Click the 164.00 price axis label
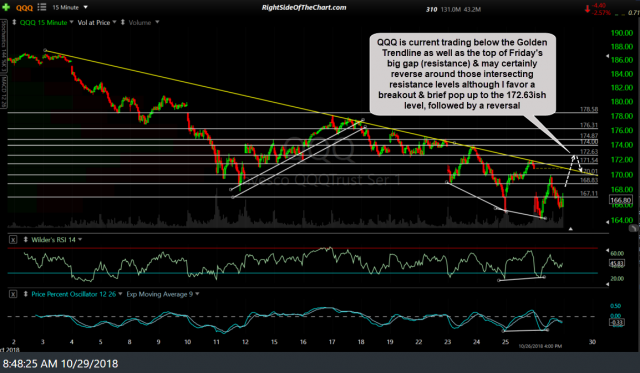Image resolution: width=640 pixels, height=373 pixels. click(622, 220)
